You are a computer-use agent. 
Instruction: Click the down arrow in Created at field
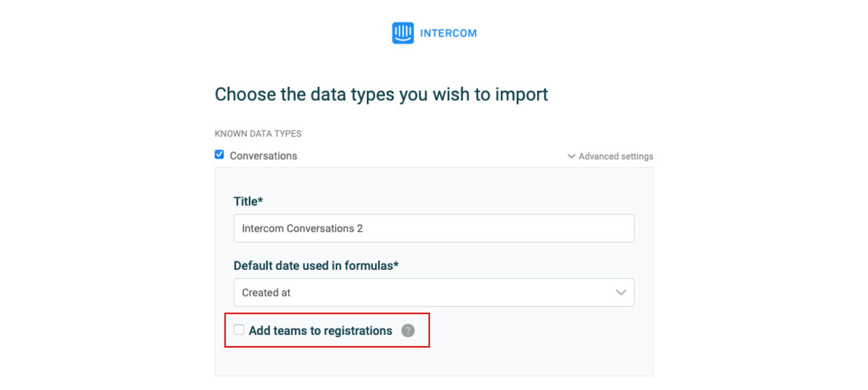[x=620, y=292]
